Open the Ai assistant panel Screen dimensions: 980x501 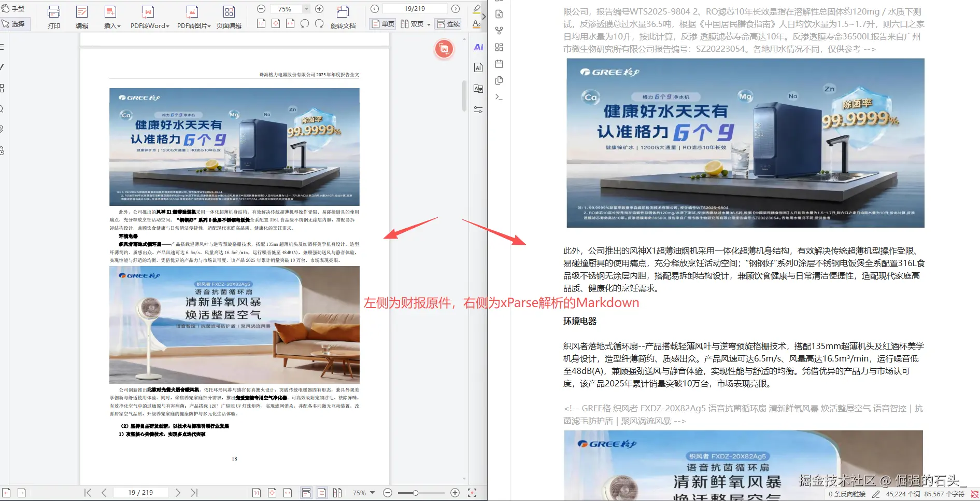point(478,47)
